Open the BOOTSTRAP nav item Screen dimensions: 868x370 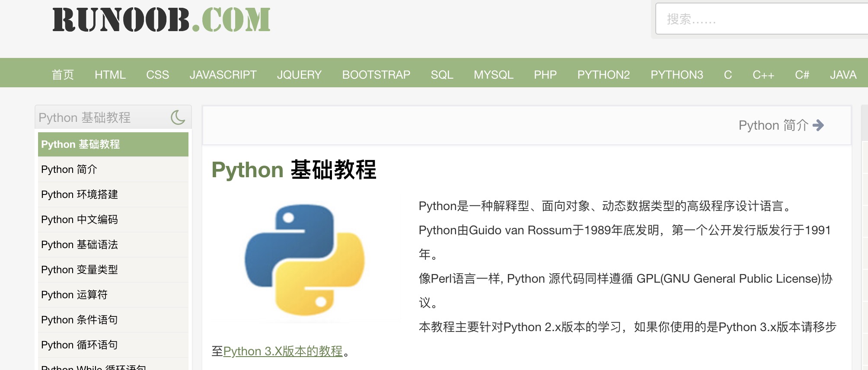pyautogui.click(x=376, y=75)
